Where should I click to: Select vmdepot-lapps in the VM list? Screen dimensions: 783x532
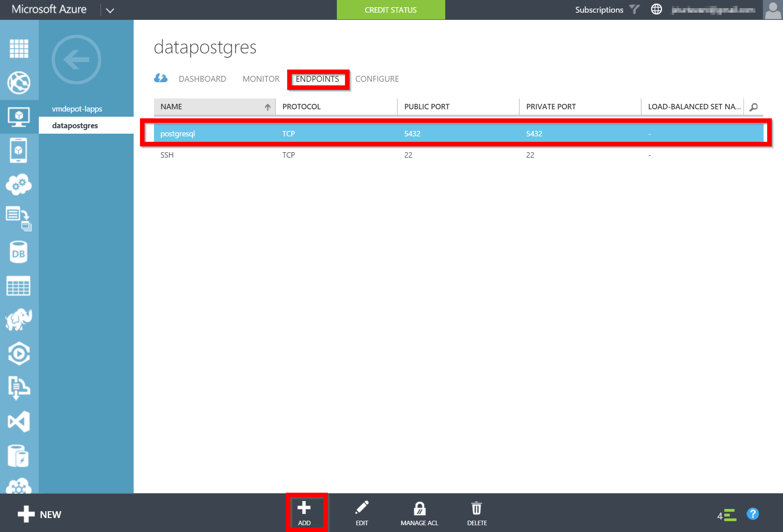click(77, 109)
